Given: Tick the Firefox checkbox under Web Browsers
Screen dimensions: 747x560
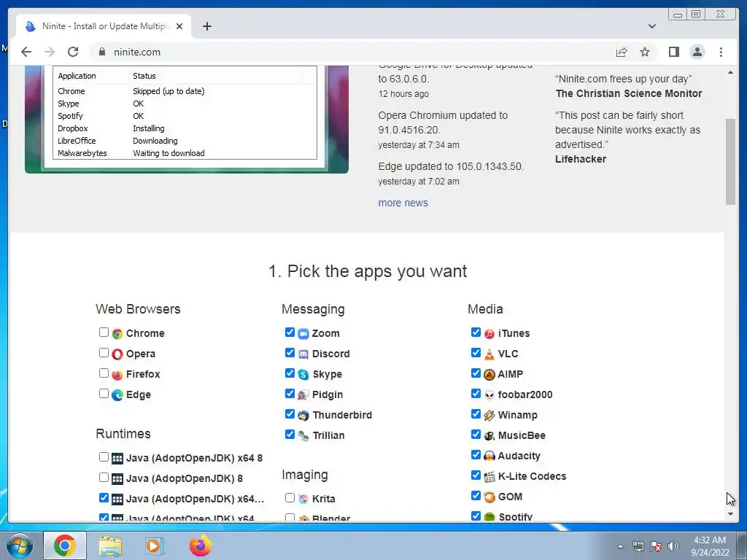Looking at the screenshot, I should pyautogui.click(x=104, y=373).
